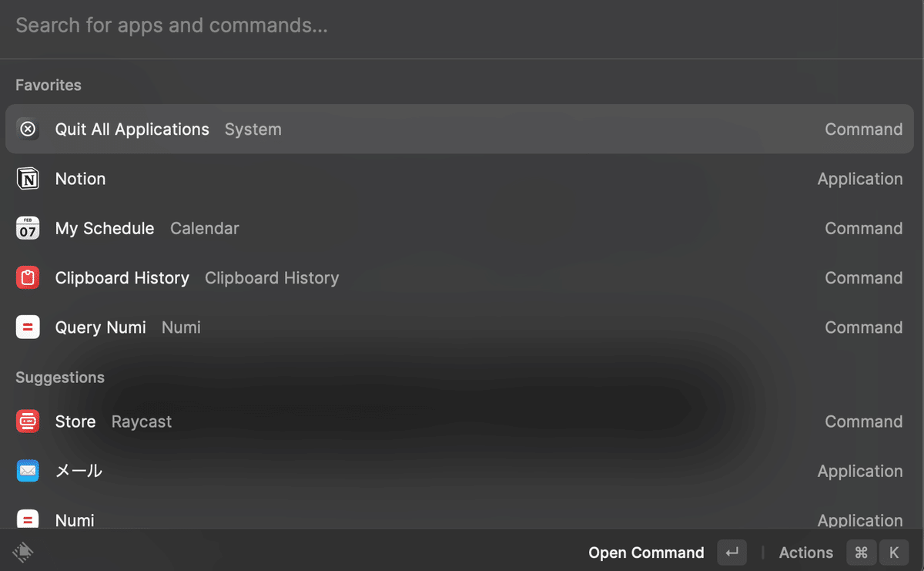The image size is (924, 571).
Task: Select the Query Numi command
Action: tap(462, 327)
